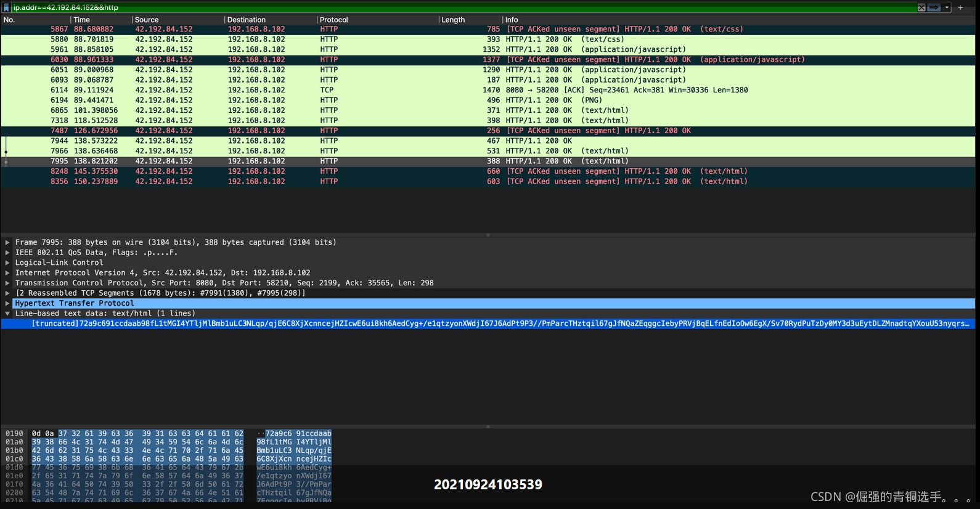Select packet 6051 at time 89.000968

pyautogui.click(x=488, y=70)
